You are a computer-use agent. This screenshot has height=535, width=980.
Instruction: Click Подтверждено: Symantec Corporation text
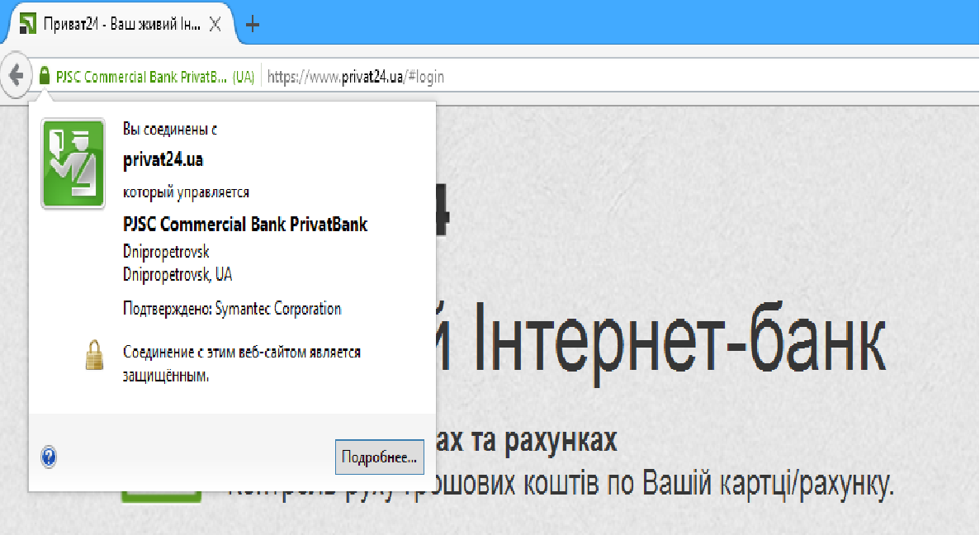232,309
